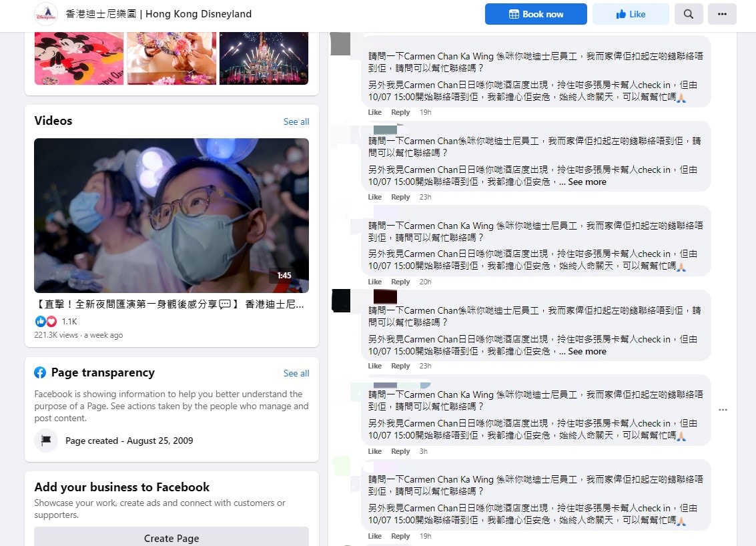756x546 pixels.
Task: Click the Hong Kong Disneyland page avatar
Action: click(47, 14)
